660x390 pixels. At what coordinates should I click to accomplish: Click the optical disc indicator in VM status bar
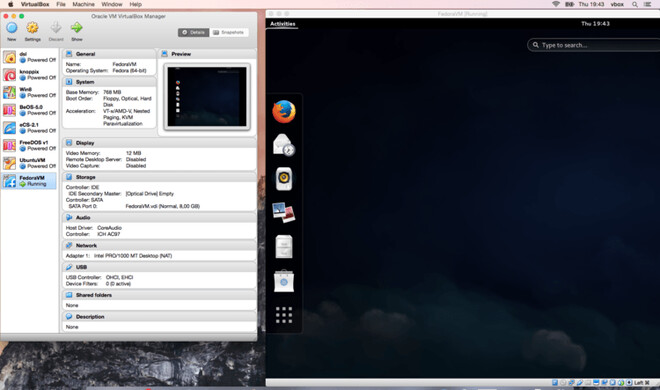(563, 382)
